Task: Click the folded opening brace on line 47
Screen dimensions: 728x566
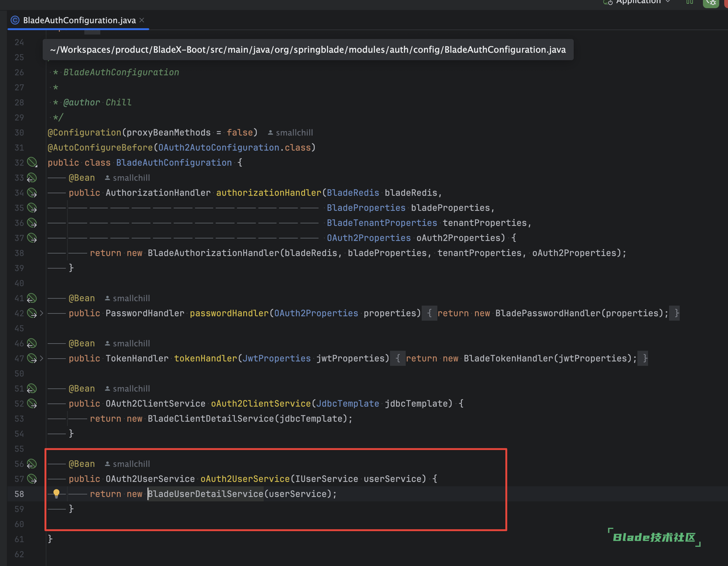Action: click(x=398, y=359)
